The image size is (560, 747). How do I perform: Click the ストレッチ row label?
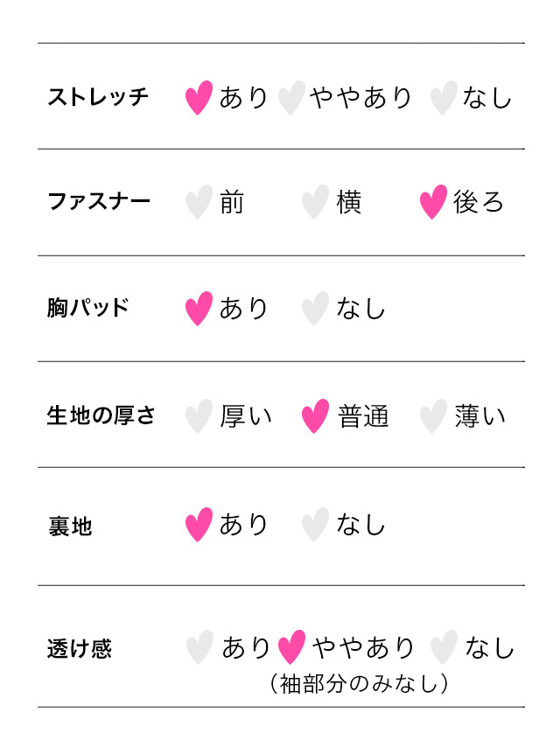point(98,97)
